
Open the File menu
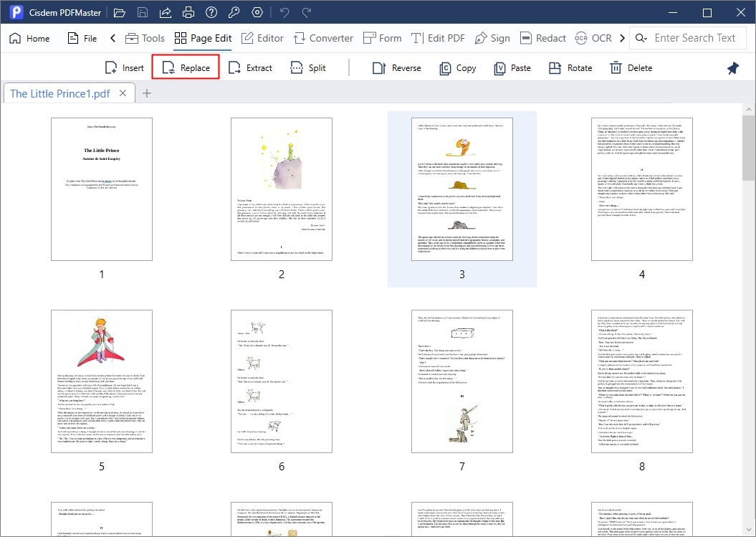tap(82, 38)
